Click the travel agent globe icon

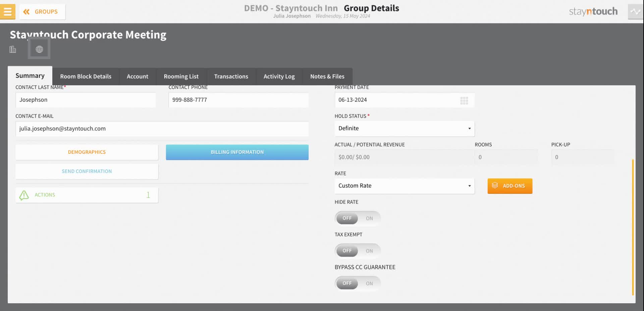pyautogui.click(x=39, y=49)
